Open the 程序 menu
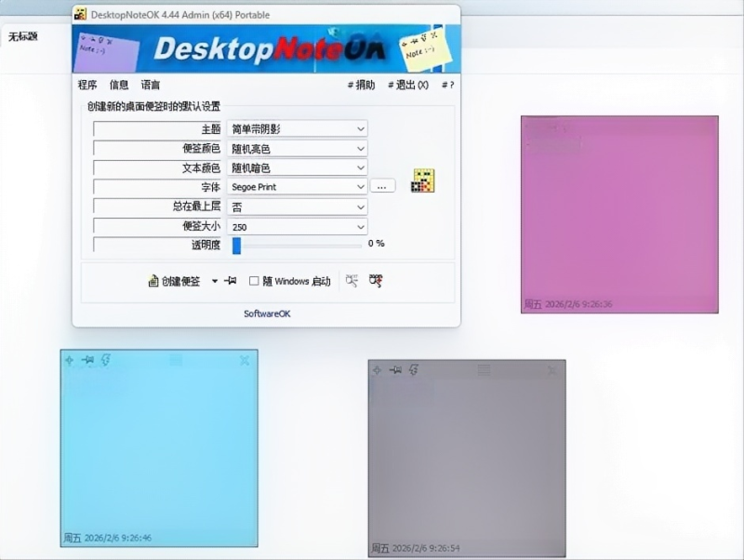The width and height of the screenshot is (744, 560). pyautogui.click(x=87, y=85)
